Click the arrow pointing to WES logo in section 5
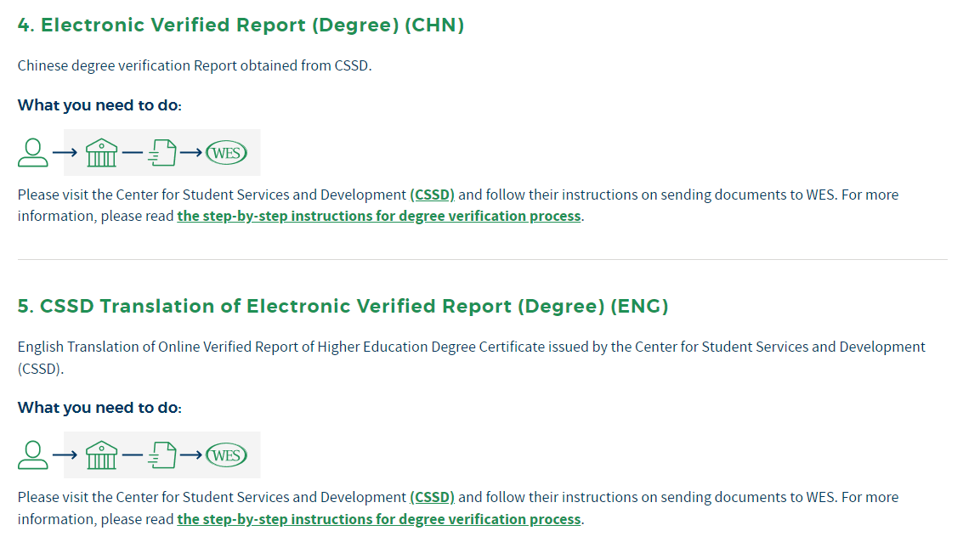 click(x=191, y=455)
